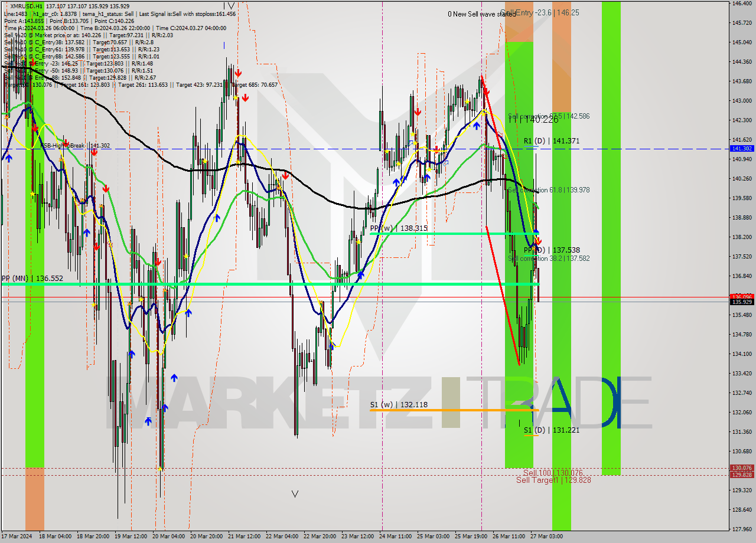Image resolution: width=756 pixels, height=543 pixels.
Task: Select the red down arrow above 21 Mar candles
Action: pos(239,73)
